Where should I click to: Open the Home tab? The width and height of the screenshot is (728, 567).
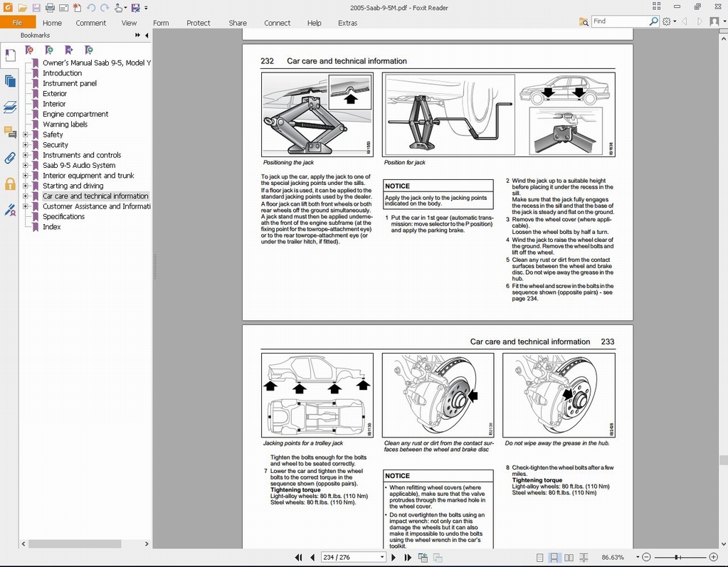click(52, 23)
